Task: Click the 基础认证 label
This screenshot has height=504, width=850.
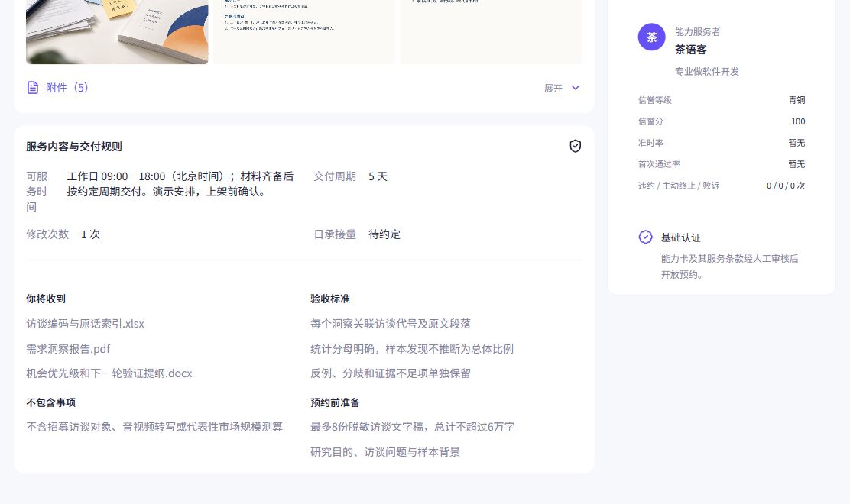Action: point(681,237)
